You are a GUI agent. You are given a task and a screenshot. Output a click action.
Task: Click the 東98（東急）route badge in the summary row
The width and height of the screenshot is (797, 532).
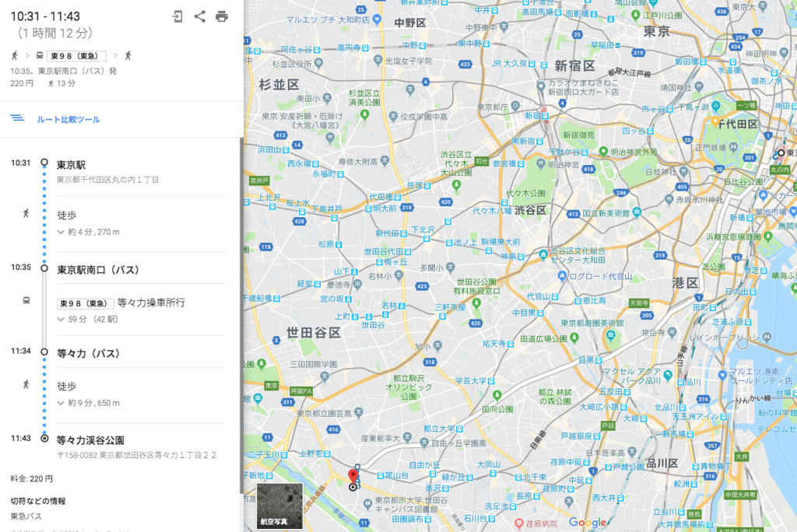tap(76, 56)
